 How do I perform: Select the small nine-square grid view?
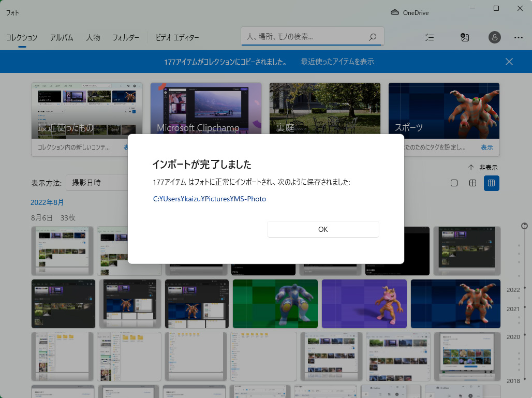(x=492, y=183)
